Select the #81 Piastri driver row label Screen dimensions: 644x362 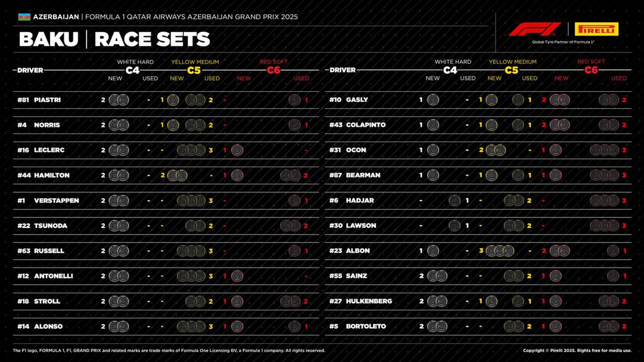(39, 100)
